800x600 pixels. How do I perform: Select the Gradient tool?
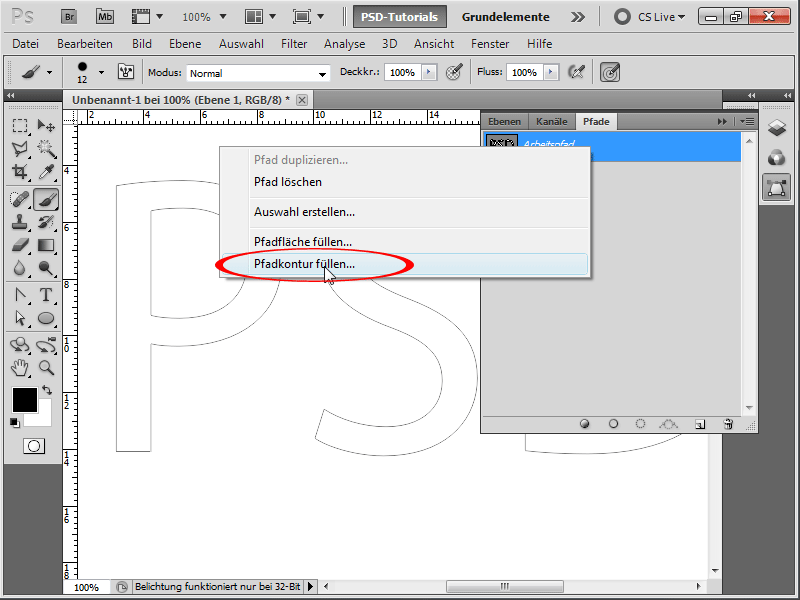pos(46,245)
